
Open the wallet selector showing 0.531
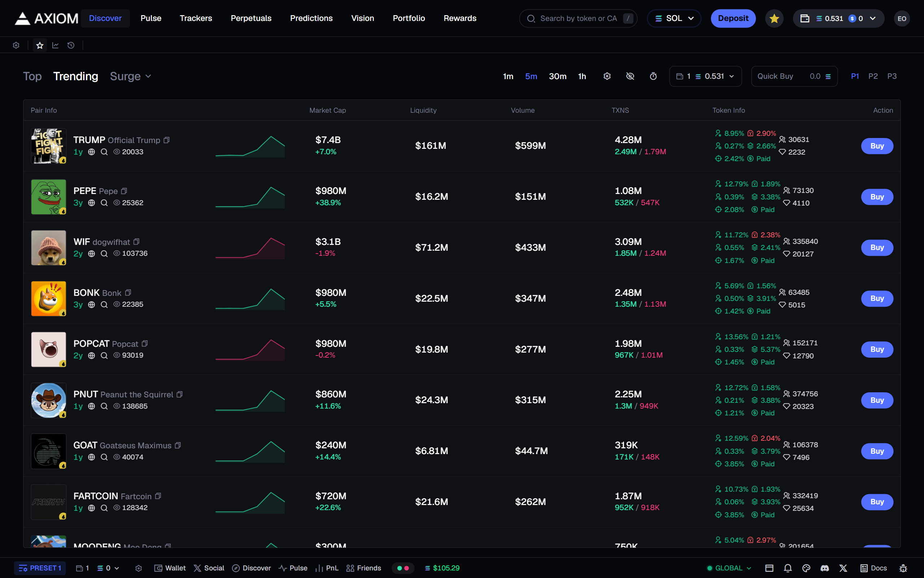[x=706, y=77]
